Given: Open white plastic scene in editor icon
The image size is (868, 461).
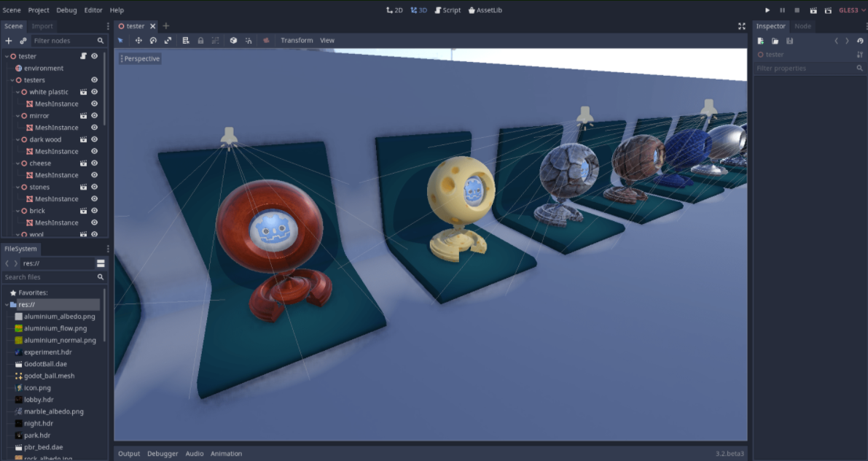Looking at the screenshot, I should pos(83,92).
